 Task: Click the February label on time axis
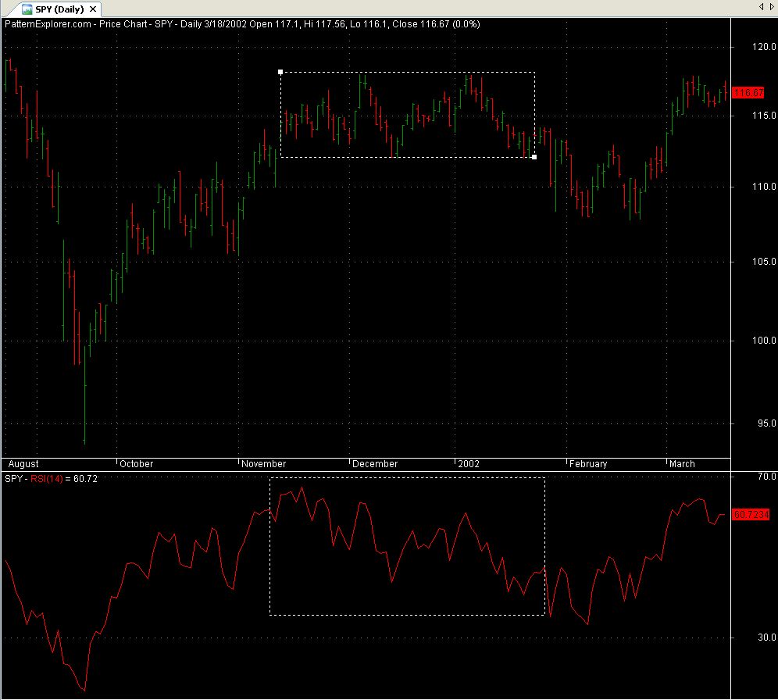[x=588, y=464]
